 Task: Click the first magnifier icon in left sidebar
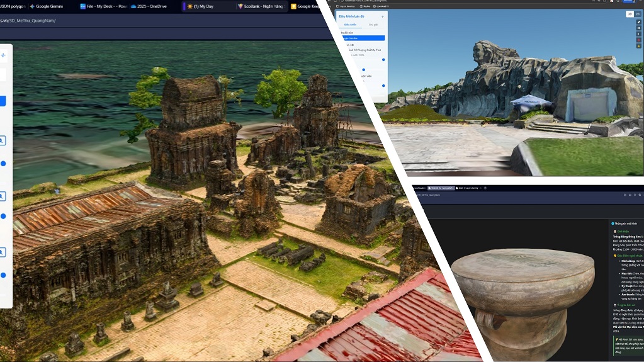click(x=2, y=141)
